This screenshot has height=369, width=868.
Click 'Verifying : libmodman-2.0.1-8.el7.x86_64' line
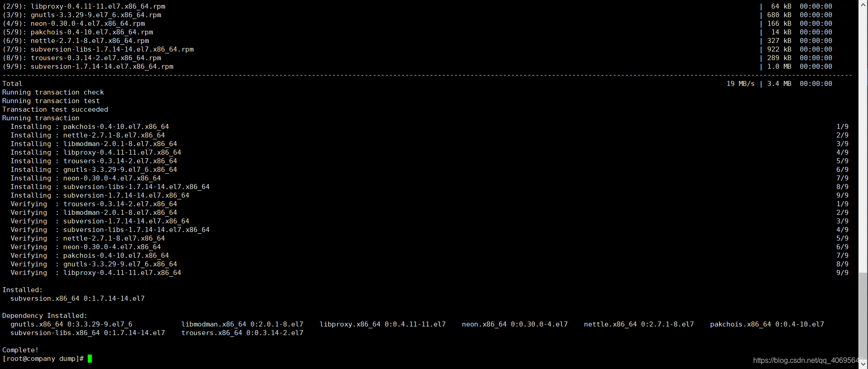point(94,213)
